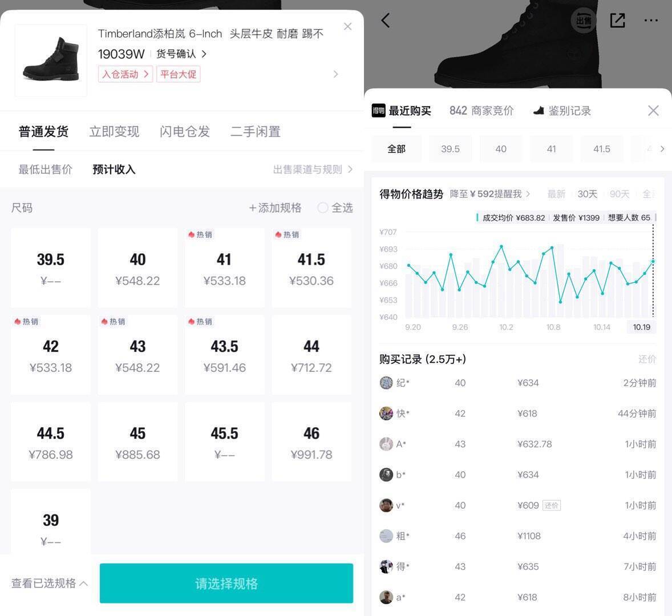Open 出售渠道与规则 rules link
Image resolution: width=672 pixels, height=616 pixels.
tap(313, 169)
